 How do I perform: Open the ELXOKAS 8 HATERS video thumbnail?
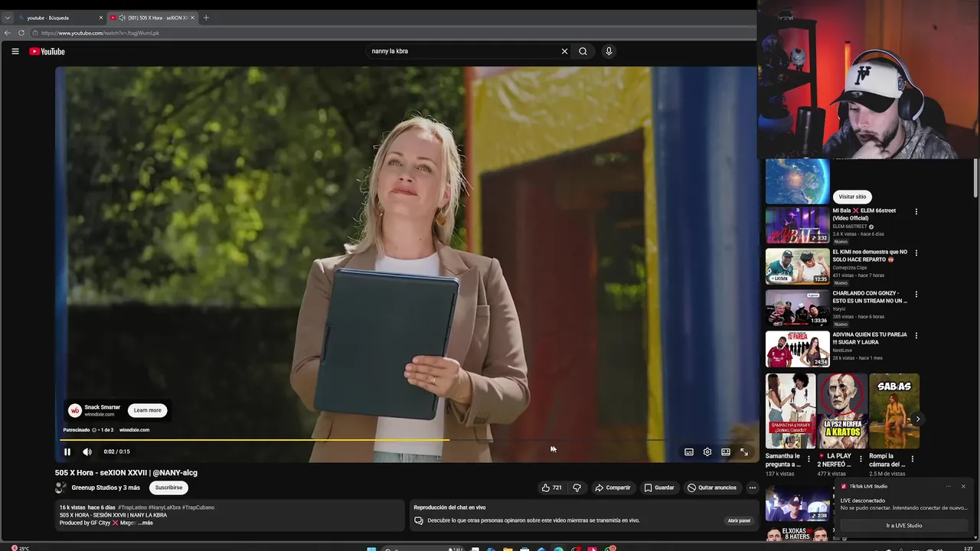click(798, 533)
